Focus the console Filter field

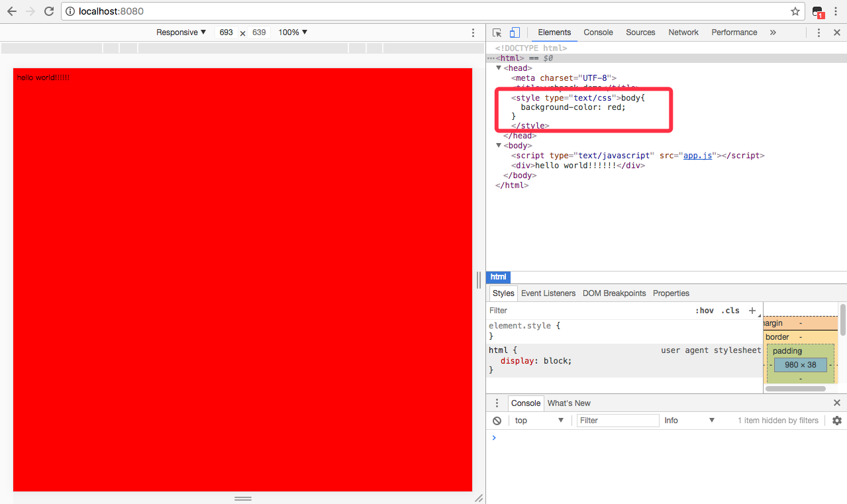coord(618,421)
